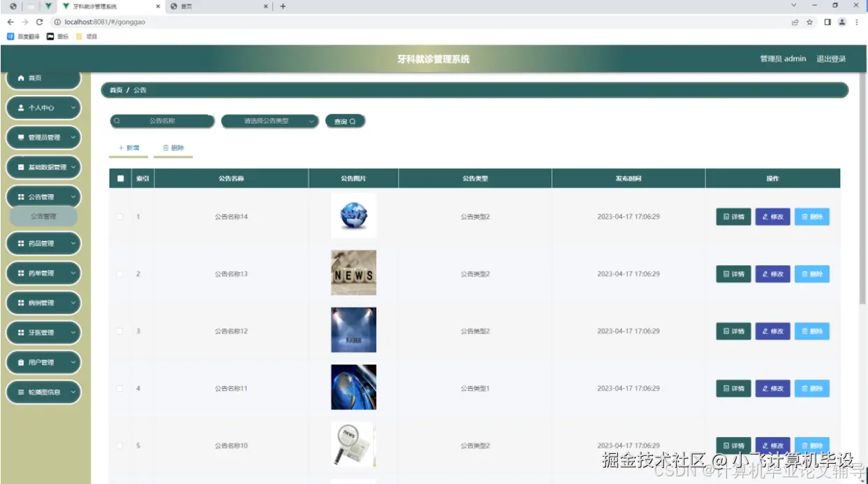Click the 详情 button for 公告名称13
The height and width of the screenshot is (484, 868).
click(x=733, y=273)
